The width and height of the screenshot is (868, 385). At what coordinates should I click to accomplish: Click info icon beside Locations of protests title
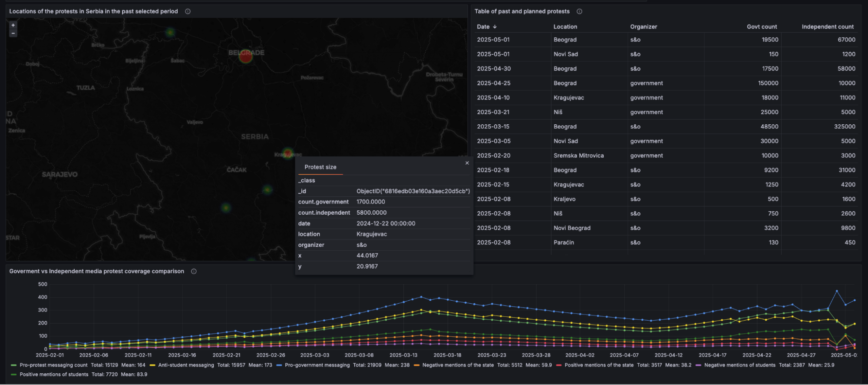pos(188,11)
